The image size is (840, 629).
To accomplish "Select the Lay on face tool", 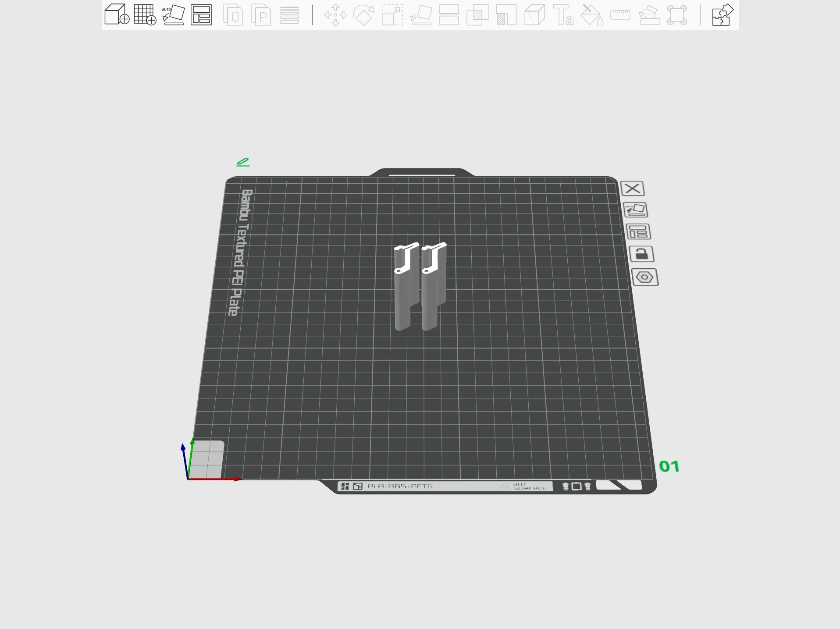I will 421,15.
